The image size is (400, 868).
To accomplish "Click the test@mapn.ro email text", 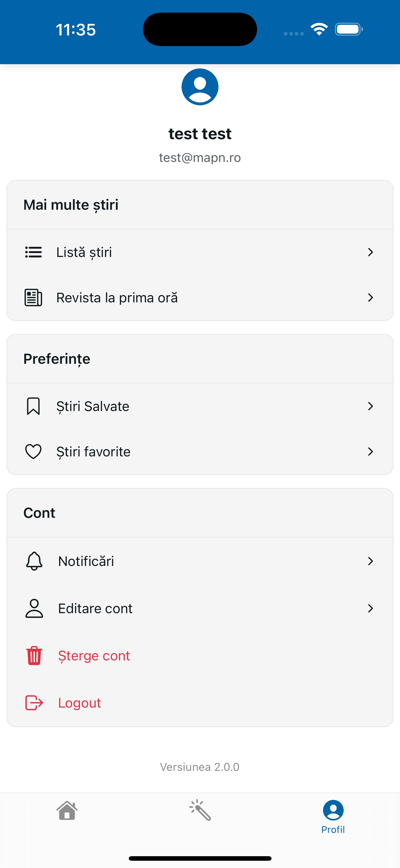I will click(200, 158).
